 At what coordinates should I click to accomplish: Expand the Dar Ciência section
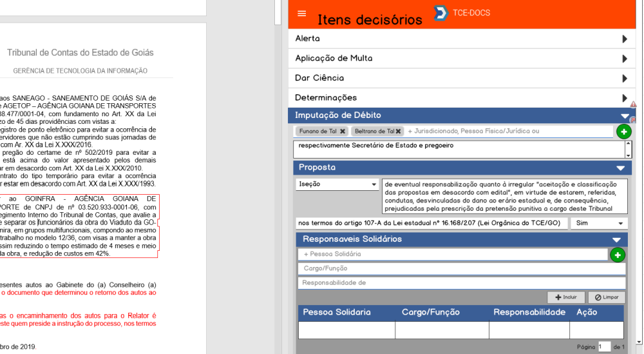coord(624,79)
